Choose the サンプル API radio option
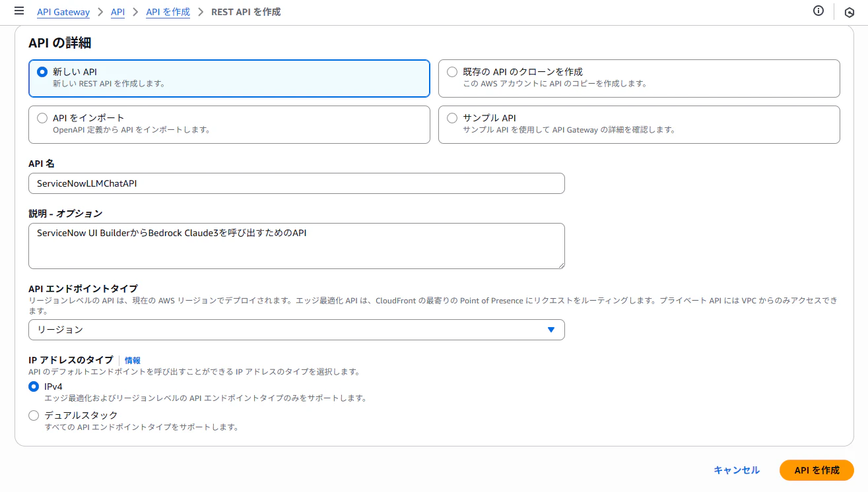This screenshot has height=492, width=868. pyautogui.click(x=452, y=118)
